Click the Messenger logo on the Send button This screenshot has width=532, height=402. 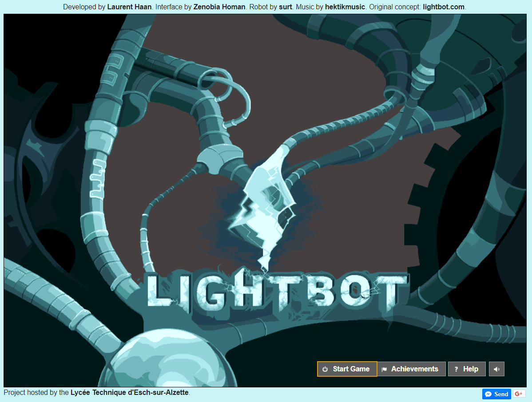coord(488,394)
